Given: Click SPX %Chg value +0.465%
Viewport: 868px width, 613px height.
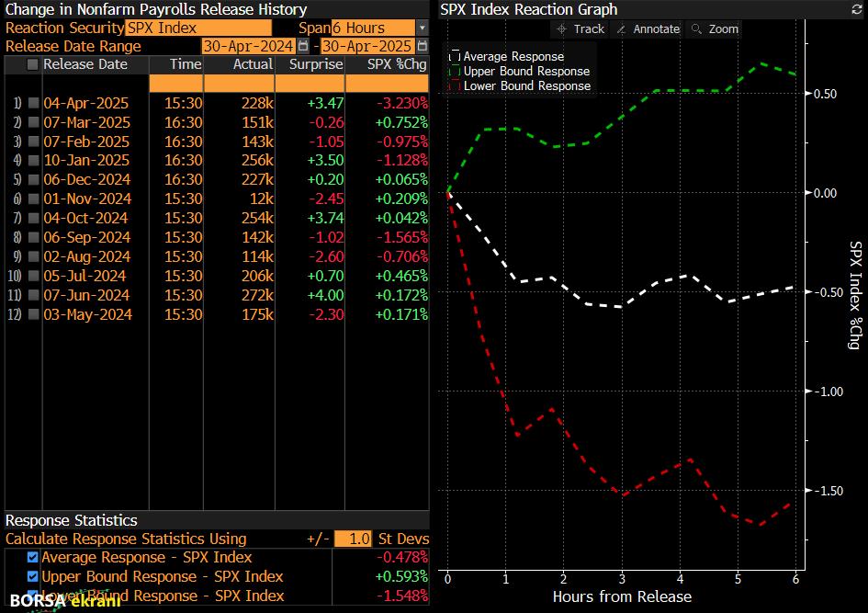Looking at the screenshot, I should point(402,276).
